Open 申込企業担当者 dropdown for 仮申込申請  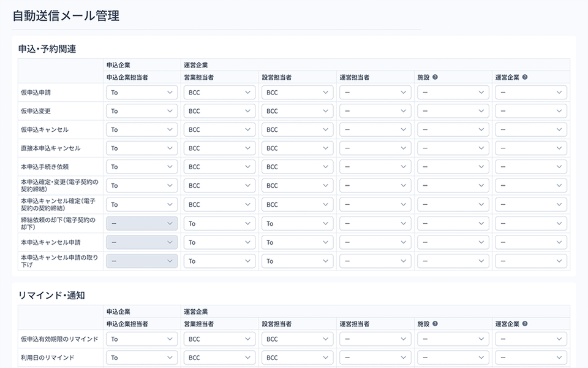[141, 93]
